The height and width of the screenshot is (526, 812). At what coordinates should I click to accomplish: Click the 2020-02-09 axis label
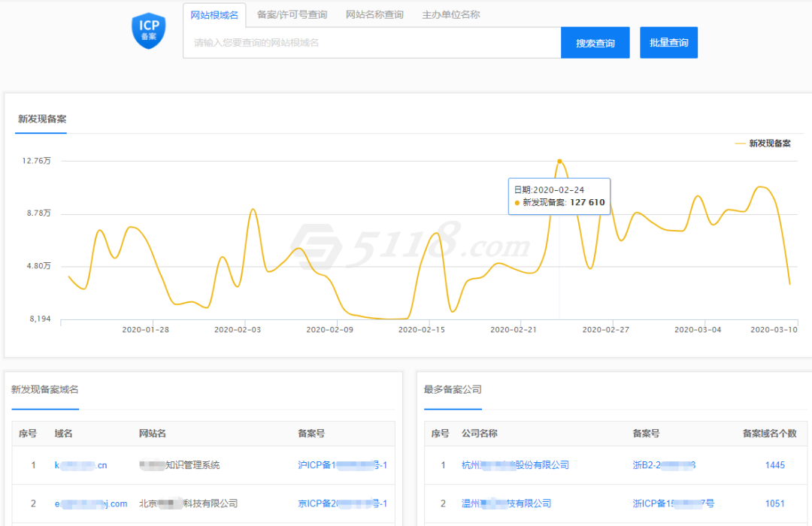[330, 329]
